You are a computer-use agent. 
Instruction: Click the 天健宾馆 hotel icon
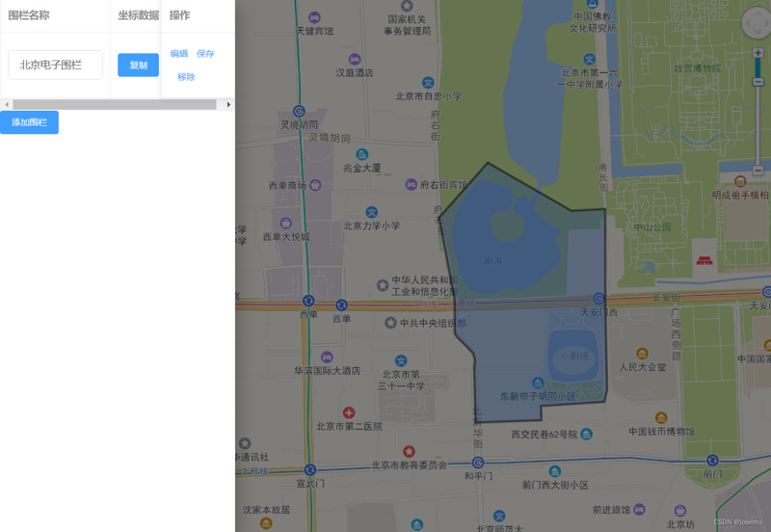point(315,17)
